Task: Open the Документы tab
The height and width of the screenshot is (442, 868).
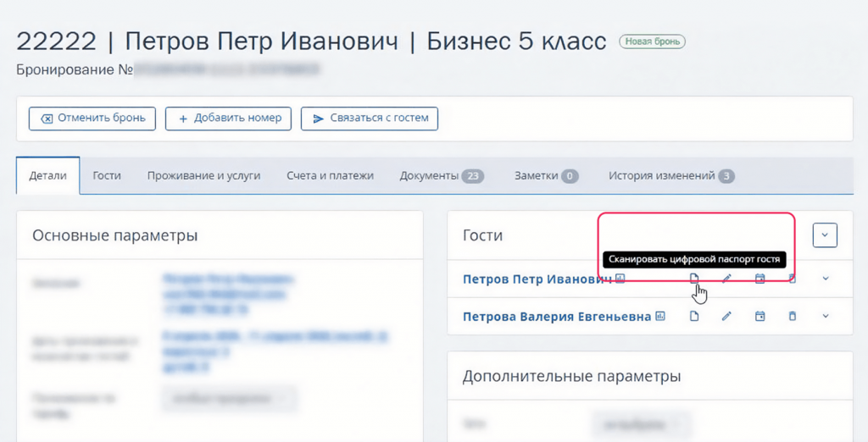Action: (x=442, y=176)
